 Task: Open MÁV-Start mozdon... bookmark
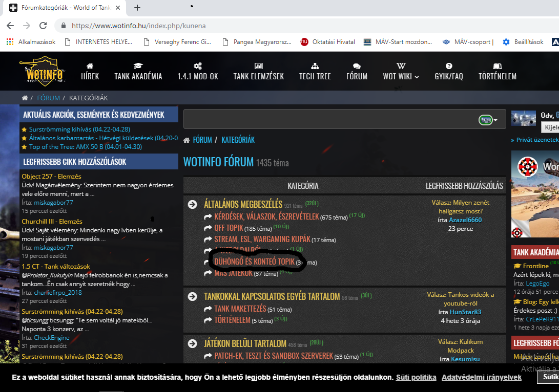[x=398, y=42]
